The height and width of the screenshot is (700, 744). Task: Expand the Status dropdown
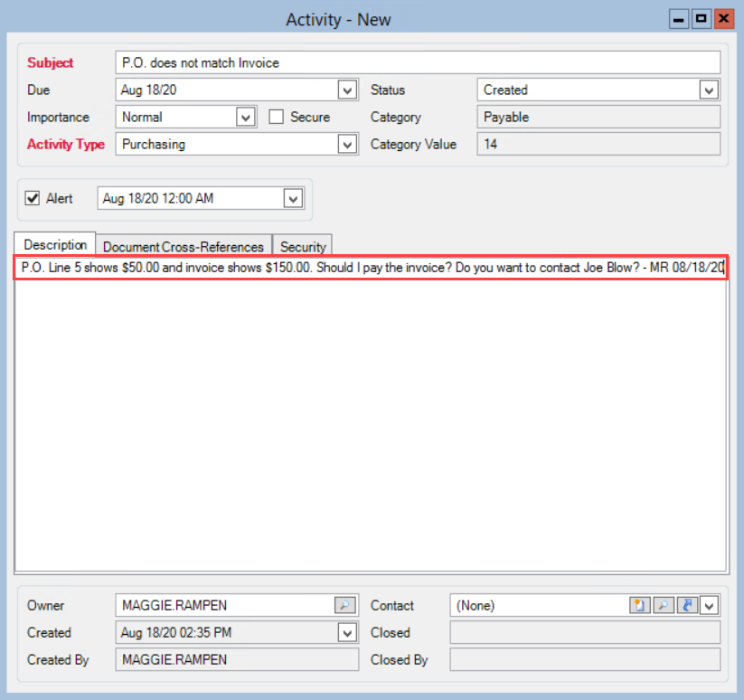709,90
